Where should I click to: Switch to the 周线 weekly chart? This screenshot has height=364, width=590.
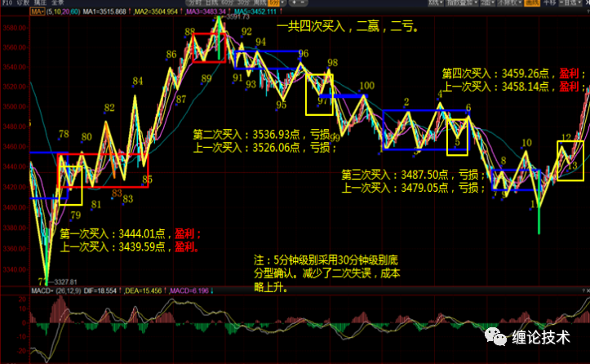point(260,2)
